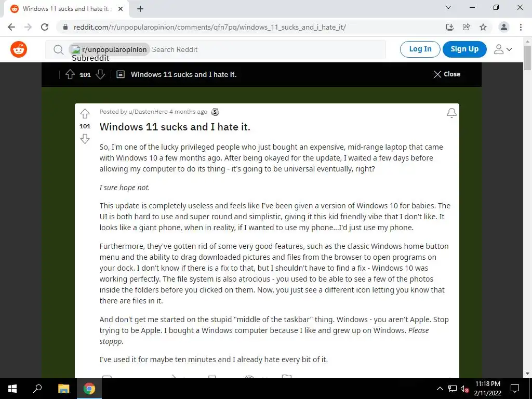Click the Sign Up button
This screenshot has height=399, width=532.
click(464, 49)
